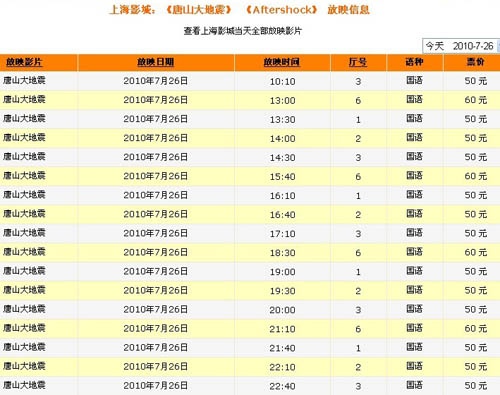Click the 60 元 price in the 21:10 row
500x395 pixels.
click(476, 328)
